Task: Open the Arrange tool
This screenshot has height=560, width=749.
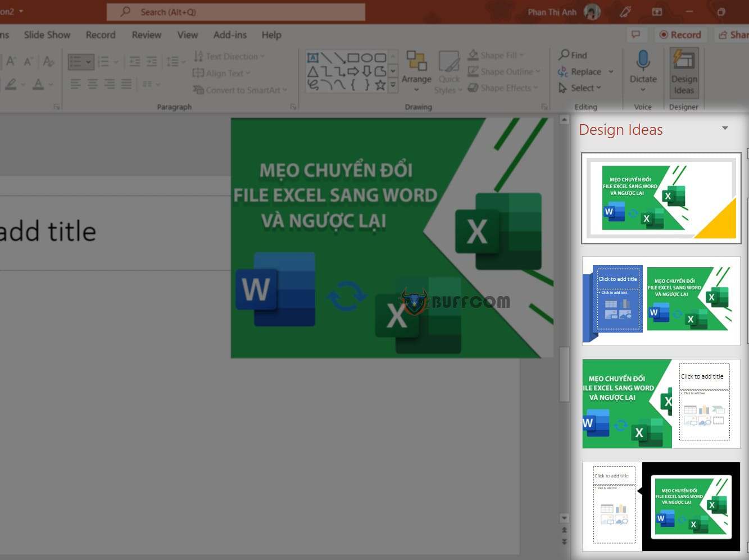Action: [x=416, y=72]
